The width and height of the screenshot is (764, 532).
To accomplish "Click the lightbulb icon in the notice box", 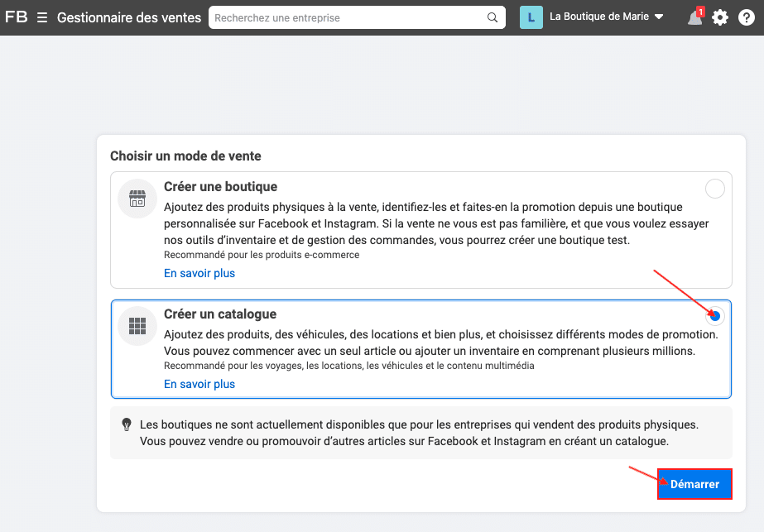I will 127,424.
